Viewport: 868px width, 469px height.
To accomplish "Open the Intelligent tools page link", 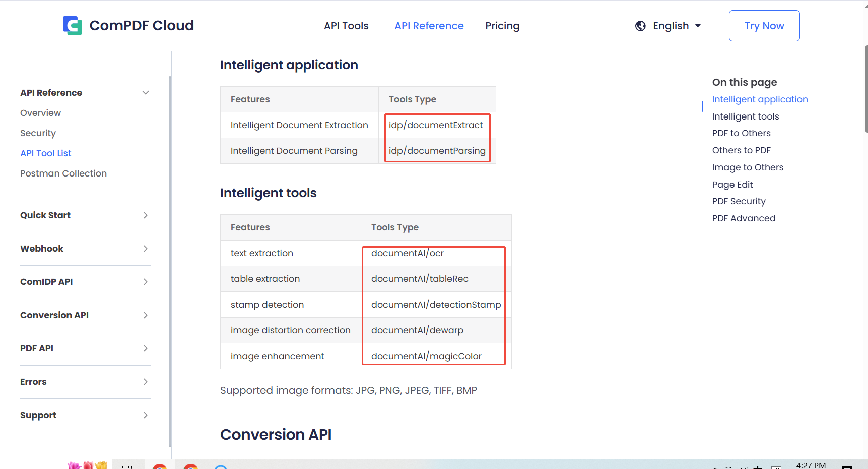I will 746,116.
